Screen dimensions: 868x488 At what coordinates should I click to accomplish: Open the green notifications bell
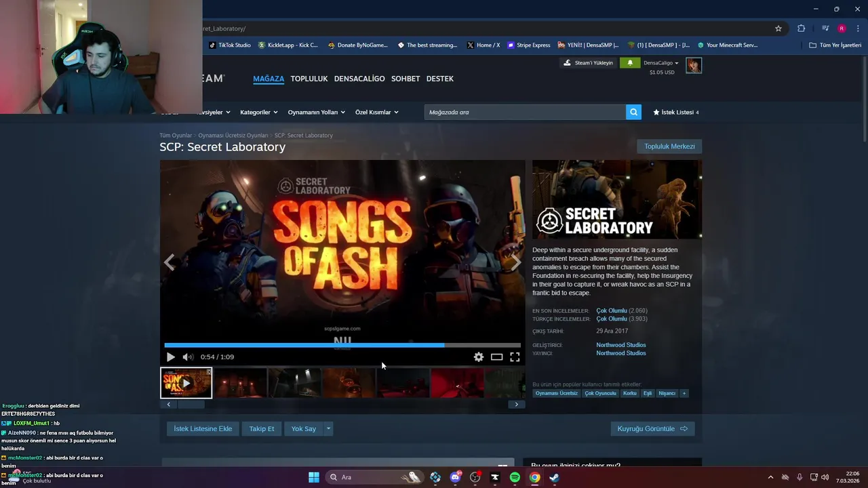[x=630, y=63]
